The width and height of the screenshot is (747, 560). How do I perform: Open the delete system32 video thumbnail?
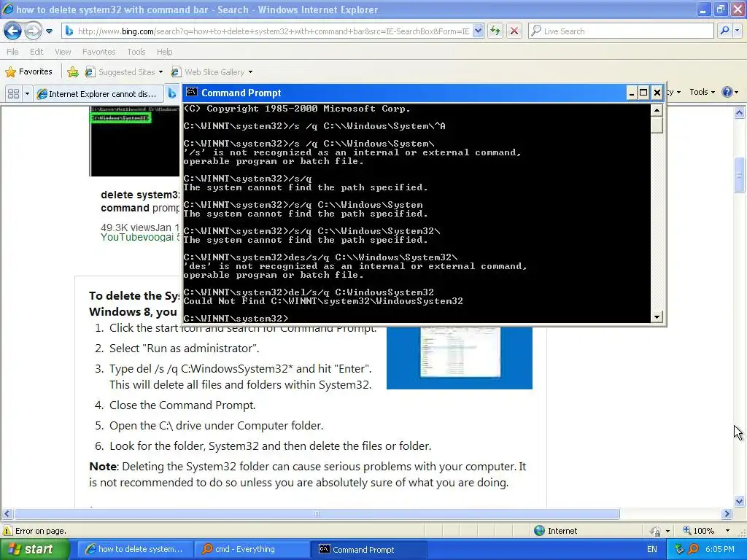click(134, 141)
